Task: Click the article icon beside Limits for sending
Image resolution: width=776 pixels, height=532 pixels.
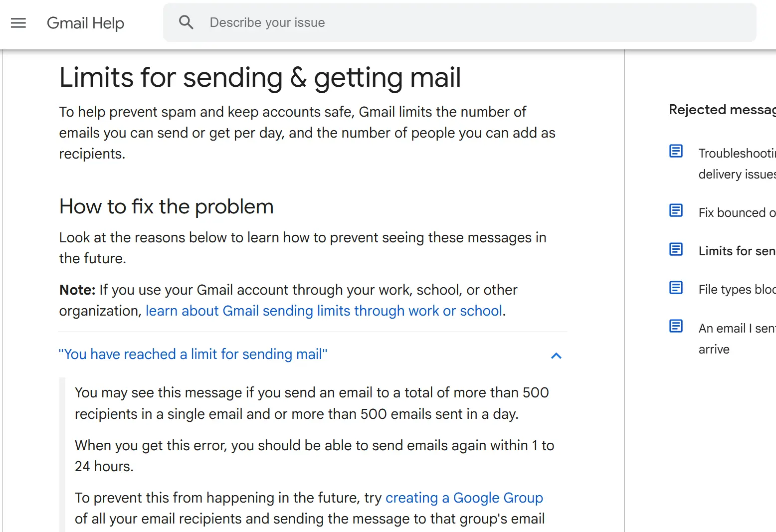Action: click(676, 249)
